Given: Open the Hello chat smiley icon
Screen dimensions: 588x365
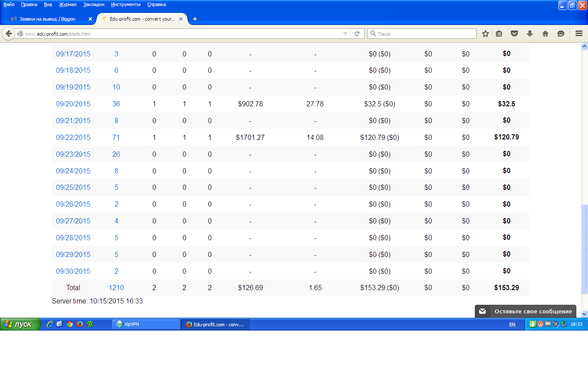Looking at the screenshot, I should 561,34.
